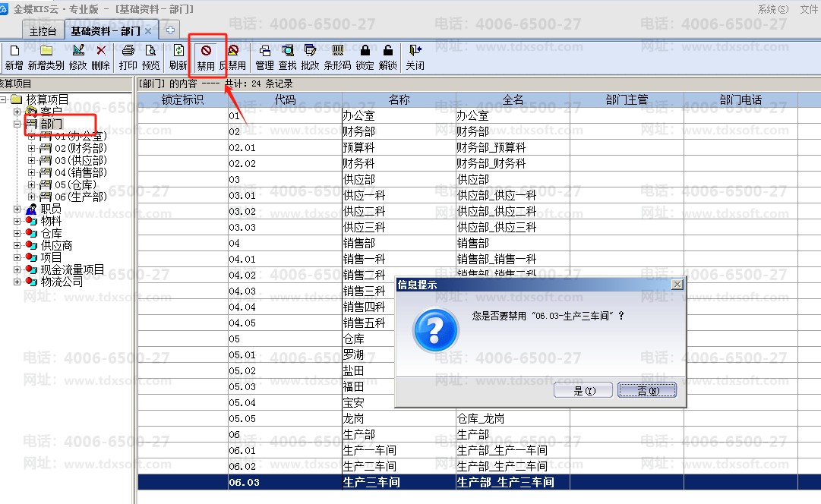Click the 删除 (Delete) red X icon
The width and height of the screenshot is (821, 504).
[101, 51]
